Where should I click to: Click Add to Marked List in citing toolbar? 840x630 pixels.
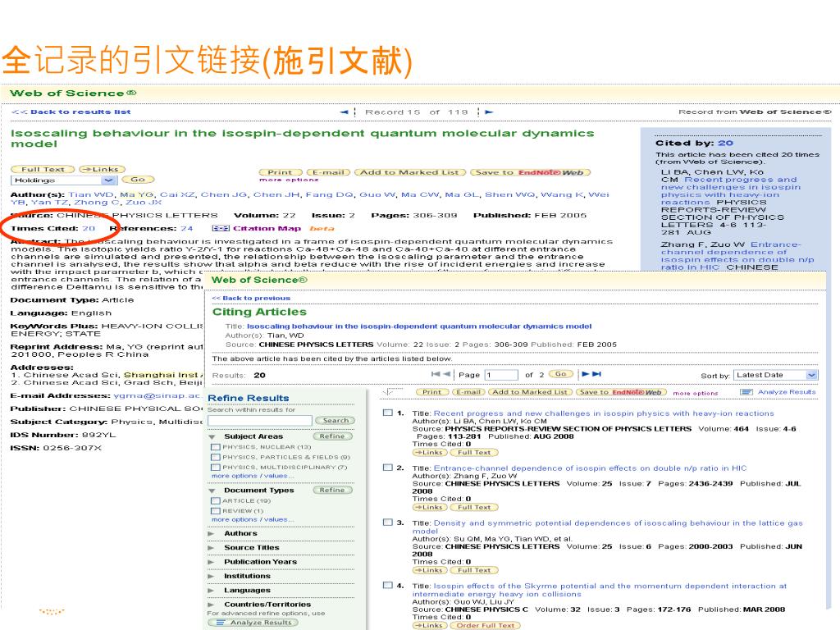coord(530,392)
